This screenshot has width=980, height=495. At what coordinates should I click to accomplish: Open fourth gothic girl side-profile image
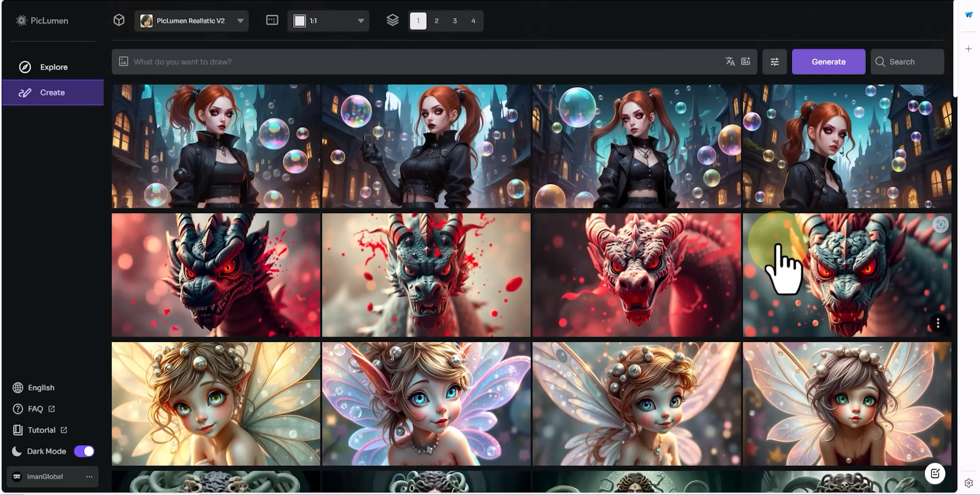(x=847, y=146)
